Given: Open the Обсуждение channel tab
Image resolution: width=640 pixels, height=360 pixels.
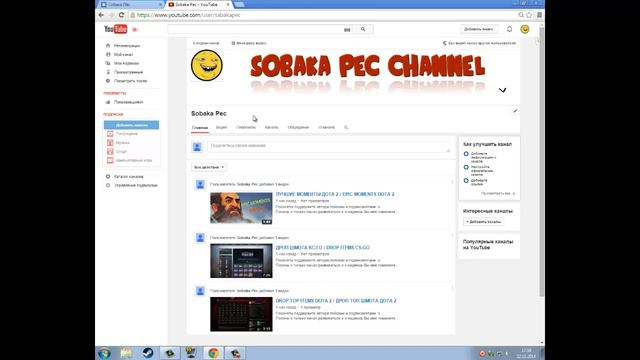Looking at the screenshot, I should tap(298, 127).
